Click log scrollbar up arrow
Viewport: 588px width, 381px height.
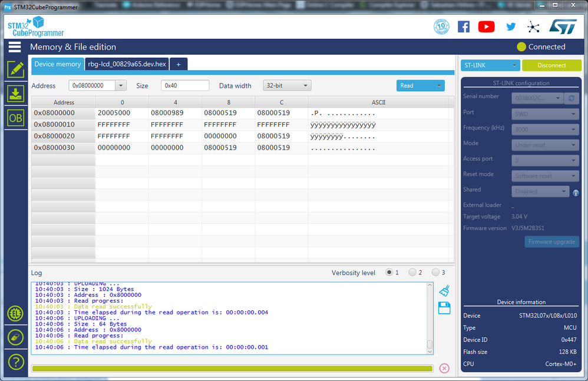(430, 286)
